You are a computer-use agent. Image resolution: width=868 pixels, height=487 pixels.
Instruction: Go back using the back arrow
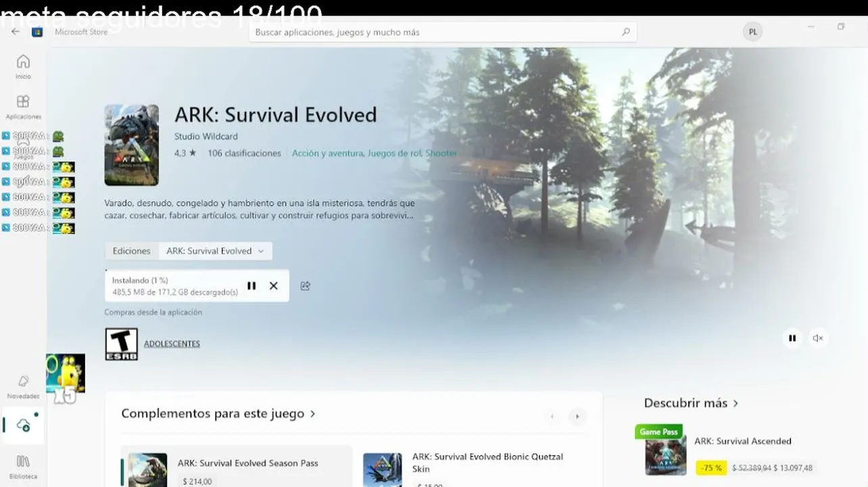[16, 32]
